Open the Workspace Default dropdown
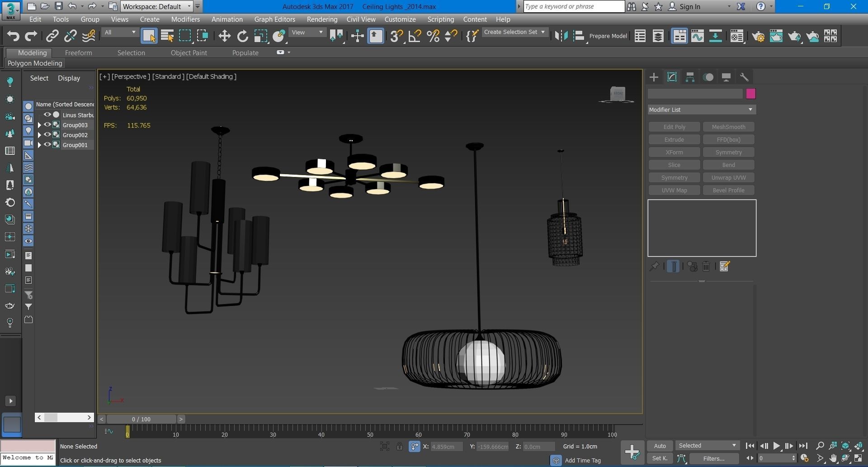Viewport: 868px width, 467px height. [157, 6]
